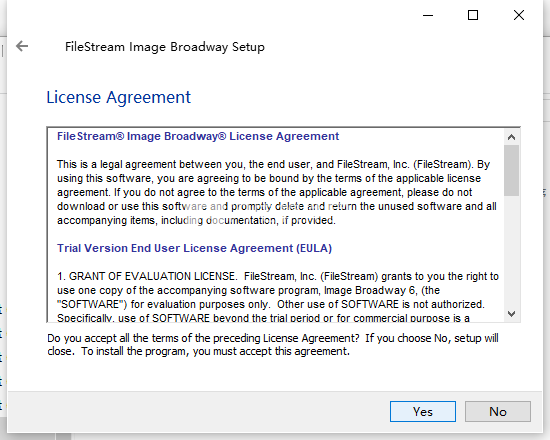Viewport: 550px width, 440px height.
Task: Click the FileStream Image Broadway Setup title text
Action: click(165, 47)
